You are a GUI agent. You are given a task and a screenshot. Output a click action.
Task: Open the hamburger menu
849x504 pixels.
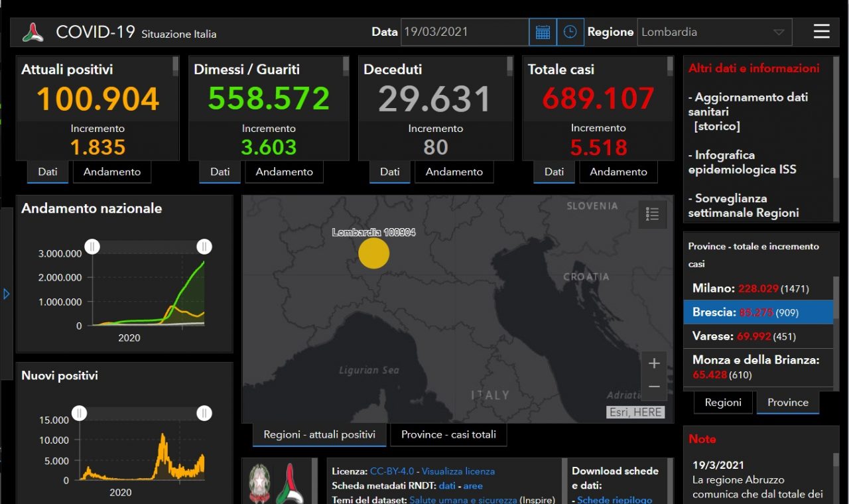[x=821, y=32]
